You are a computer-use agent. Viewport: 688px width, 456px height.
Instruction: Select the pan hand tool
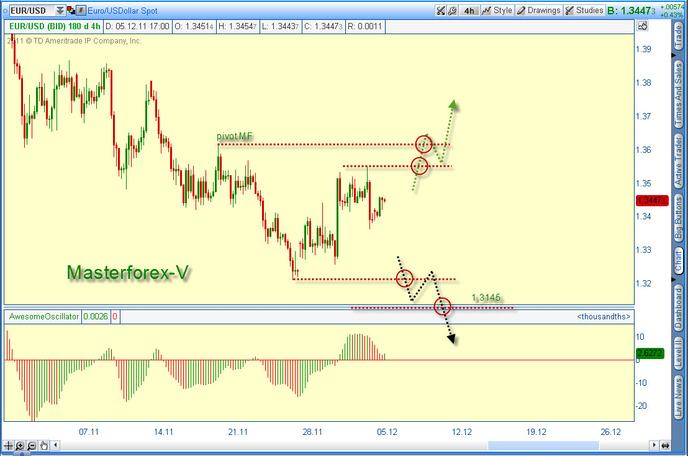pos(44,445)
